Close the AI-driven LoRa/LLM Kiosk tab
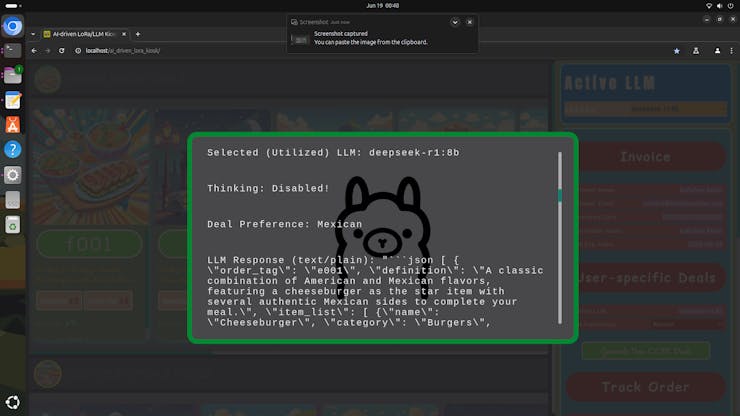 click(x=124, y=34)
